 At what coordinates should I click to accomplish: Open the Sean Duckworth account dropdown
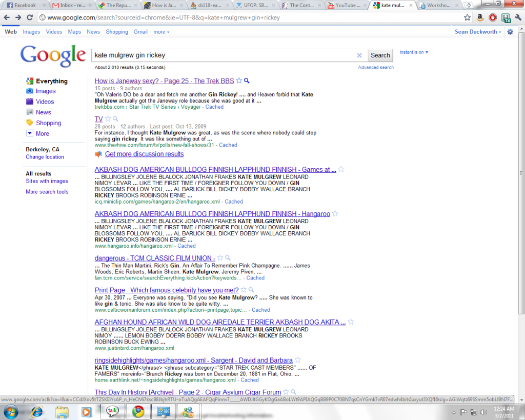click(x=478, y=32)
